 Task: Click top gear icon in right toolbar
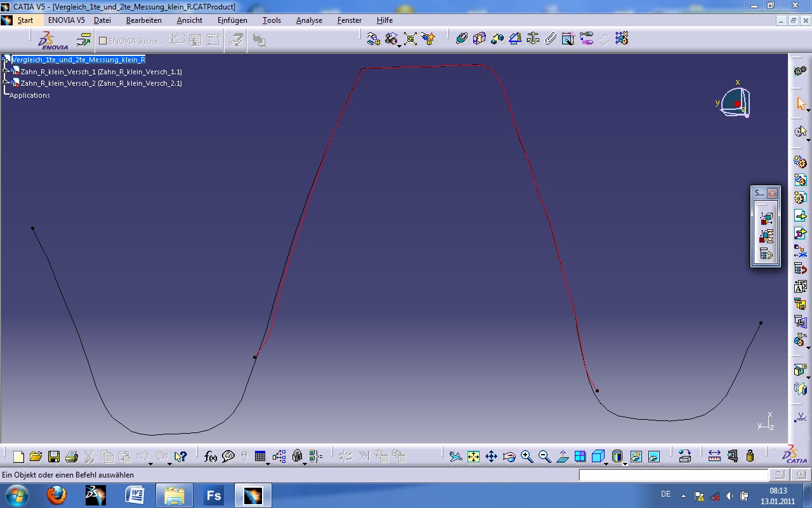pyautogui.click(x=801, y=70)
